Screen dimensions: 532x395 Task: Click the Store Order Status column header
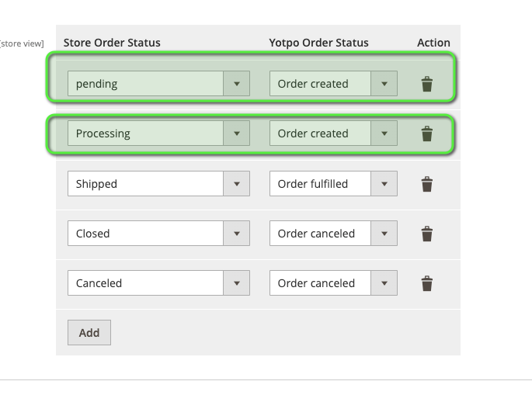pyautogui.click(x=112, y=43)
